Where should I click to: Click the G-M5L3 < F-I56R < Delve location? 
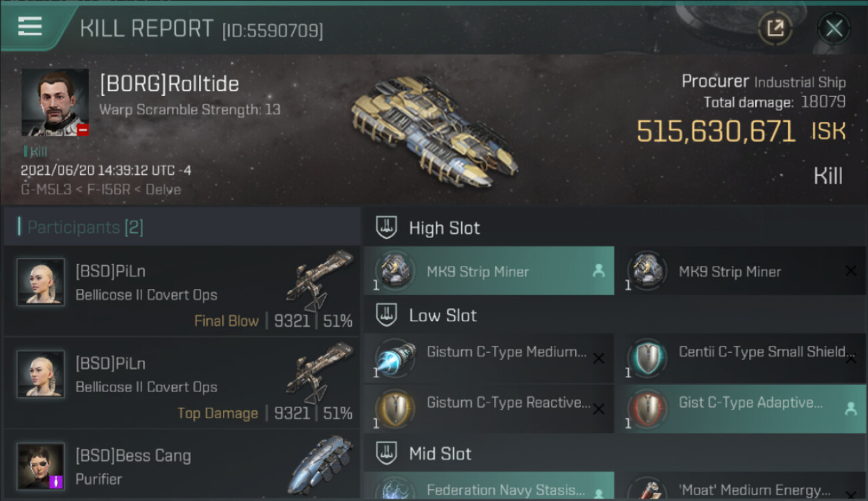coord(101,189)
